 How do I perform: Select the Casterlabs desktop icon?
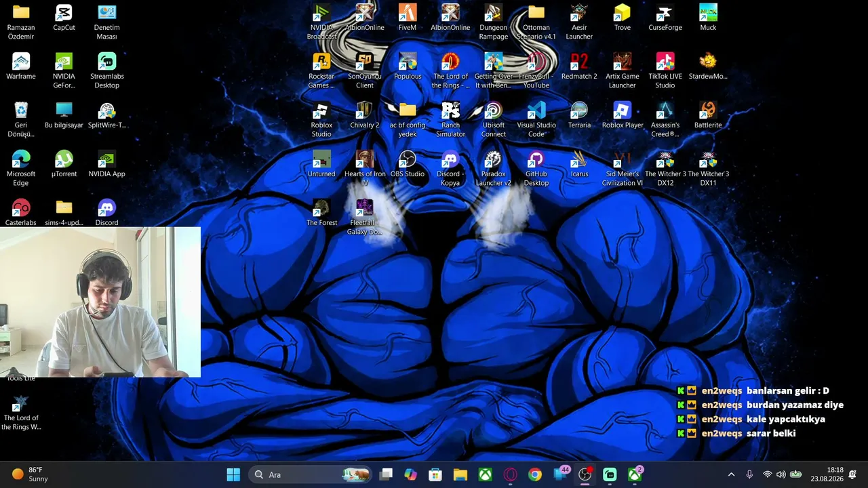coord(21,213)
